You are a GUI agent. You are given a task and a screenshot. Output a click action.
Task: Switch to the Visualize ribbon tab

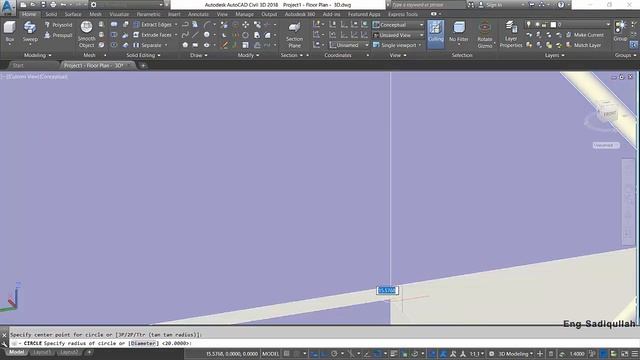(119, 14)
